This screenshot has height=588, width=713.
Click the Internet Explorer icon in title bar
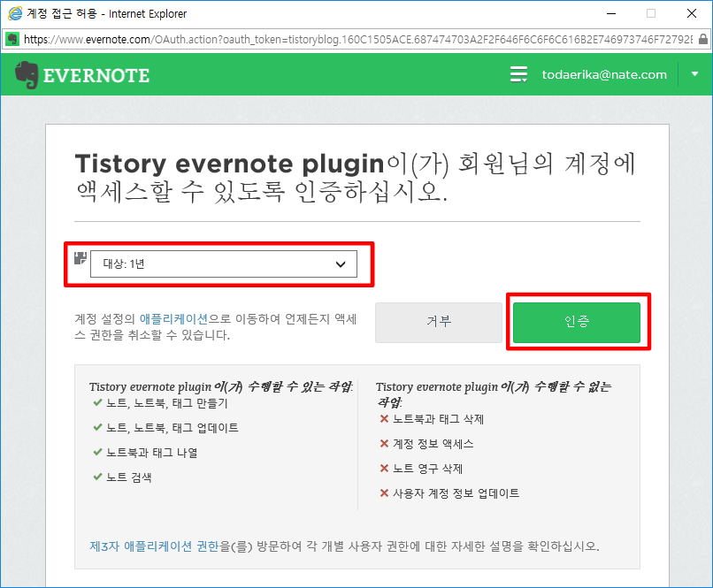pos(14,13)
